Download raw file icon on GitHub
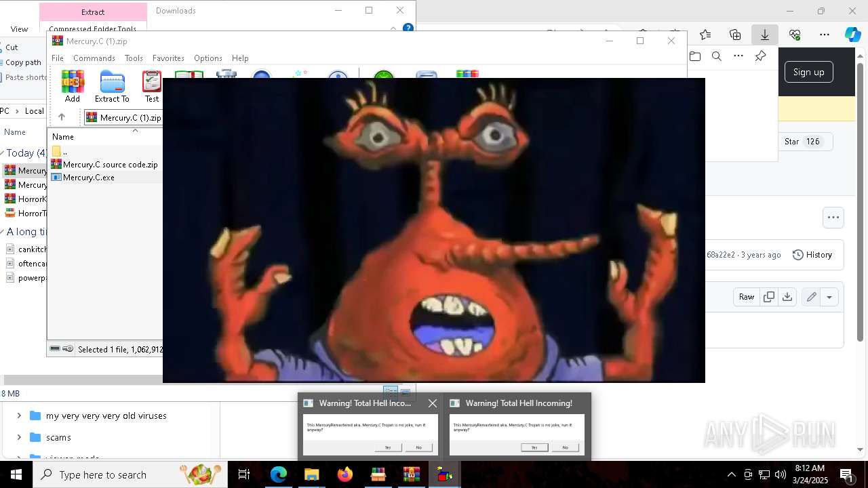 (787, 297)
